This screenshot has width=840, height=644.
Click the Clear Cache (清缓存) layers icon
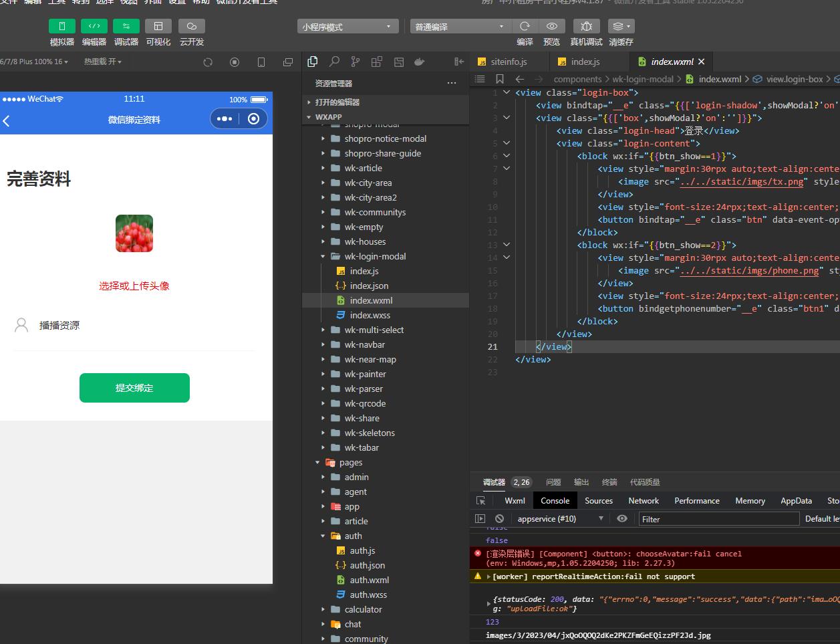pyautogui.click(x=620, y=26)
